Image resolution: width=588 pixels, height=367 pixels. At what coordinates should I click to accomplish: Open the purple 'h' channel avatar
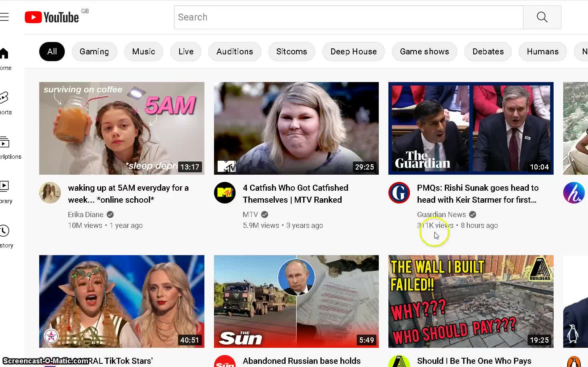tap(574, 193)
